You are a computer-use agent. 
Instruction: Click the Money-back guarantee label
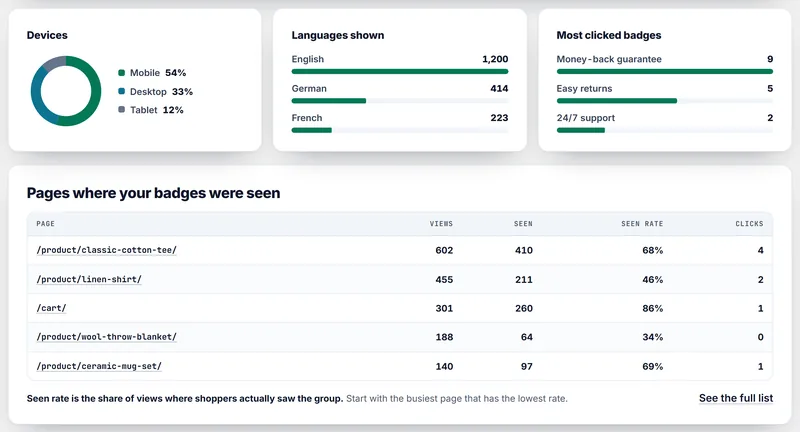(x=609, y=59)
